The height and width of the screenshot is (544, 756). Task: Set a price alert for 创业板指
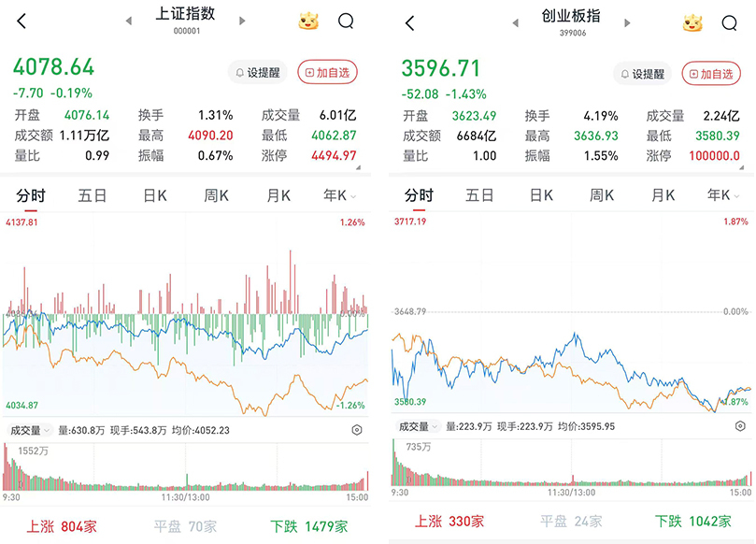click(x=642, y=74)
